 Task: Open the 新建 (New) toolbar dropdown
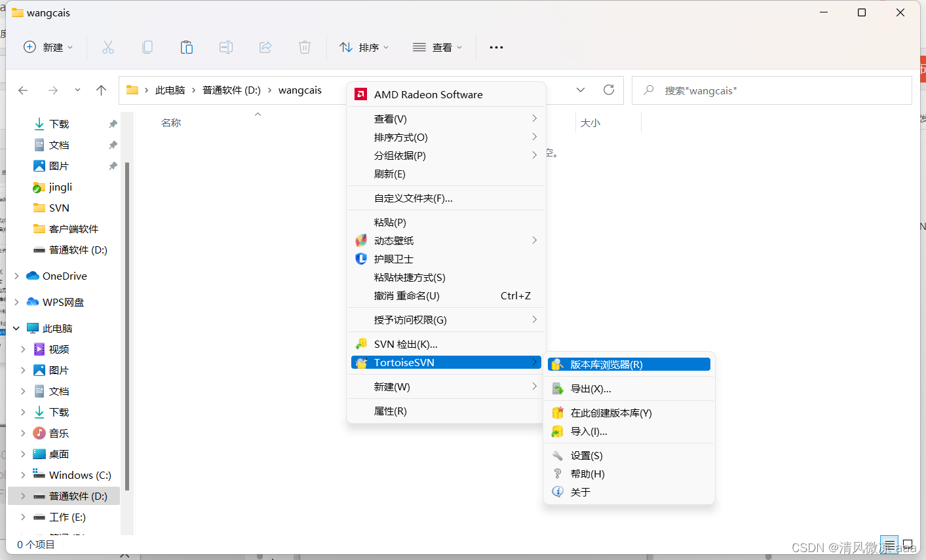click(x=48, y=47)
